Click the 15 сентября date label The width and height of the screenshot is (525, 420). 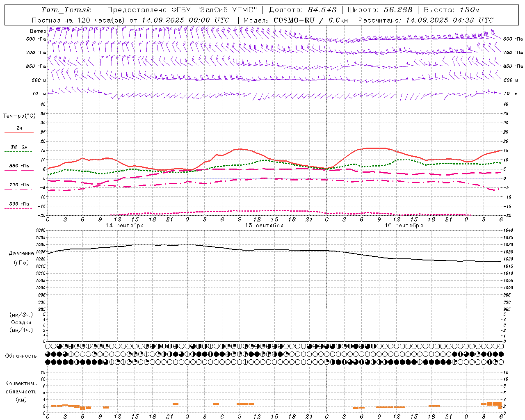pos(264,226)
